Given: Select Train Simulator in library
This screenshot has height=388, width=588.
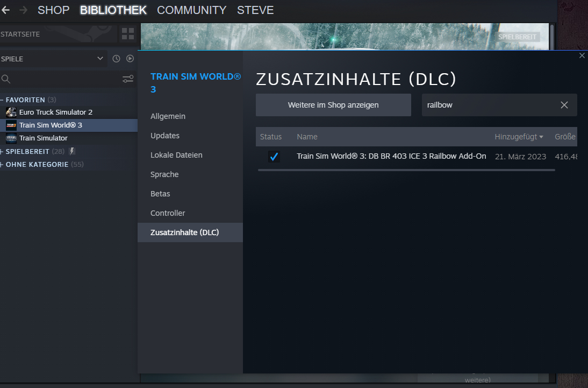Looking at the screenshot, I should click(x=69, y=138).
